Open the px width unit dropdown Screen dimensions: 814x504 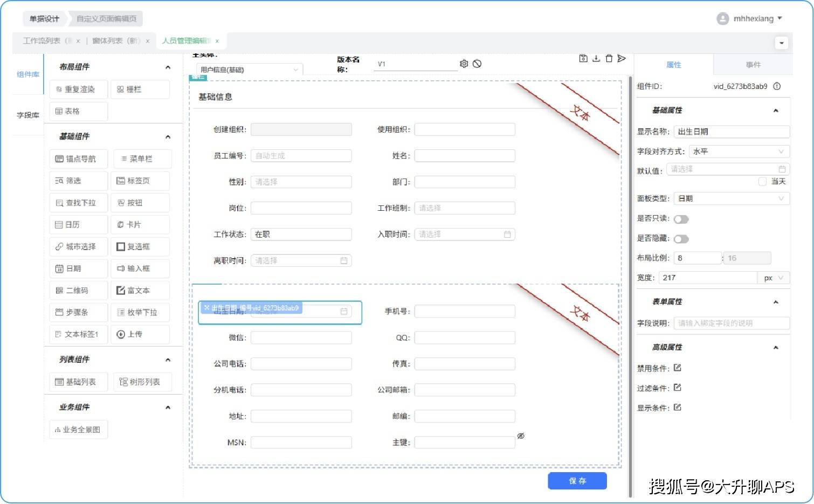774,278
